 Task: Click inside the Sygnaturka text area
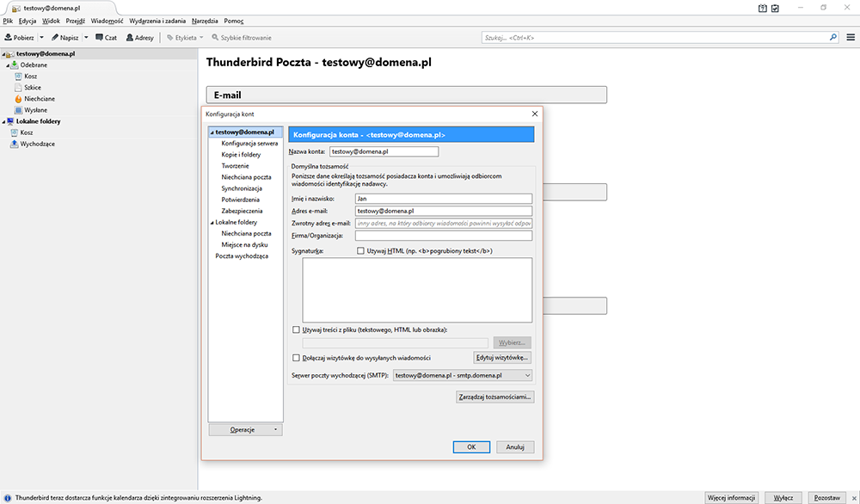tap(417, 290)
